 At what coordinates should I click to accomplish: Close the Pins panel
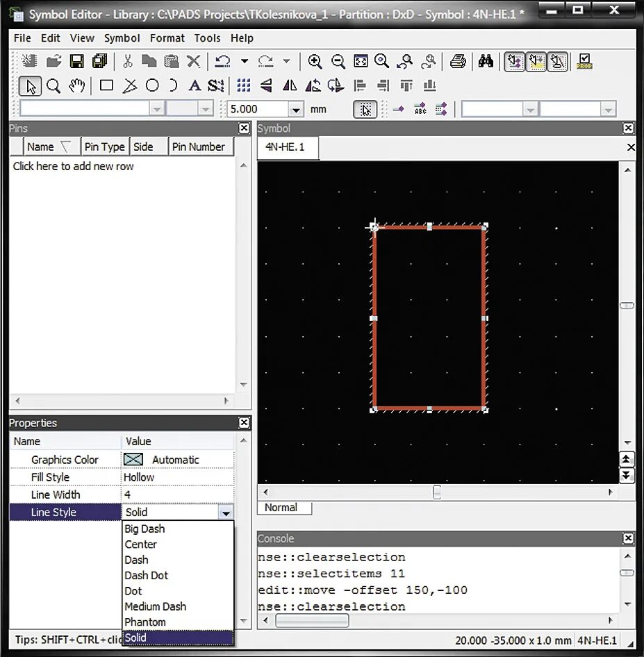pyautogui.click(x=244, y=128)
